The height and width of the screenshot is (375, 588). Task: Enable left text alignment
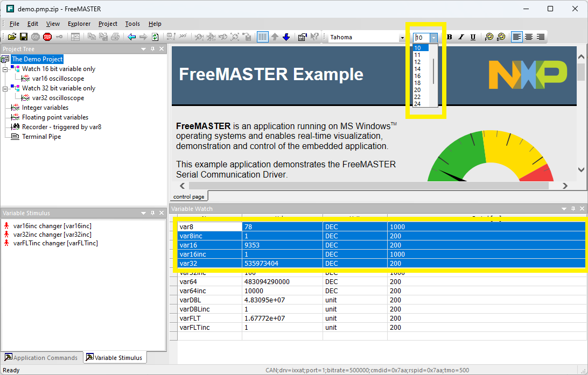(x=517, y=37)
